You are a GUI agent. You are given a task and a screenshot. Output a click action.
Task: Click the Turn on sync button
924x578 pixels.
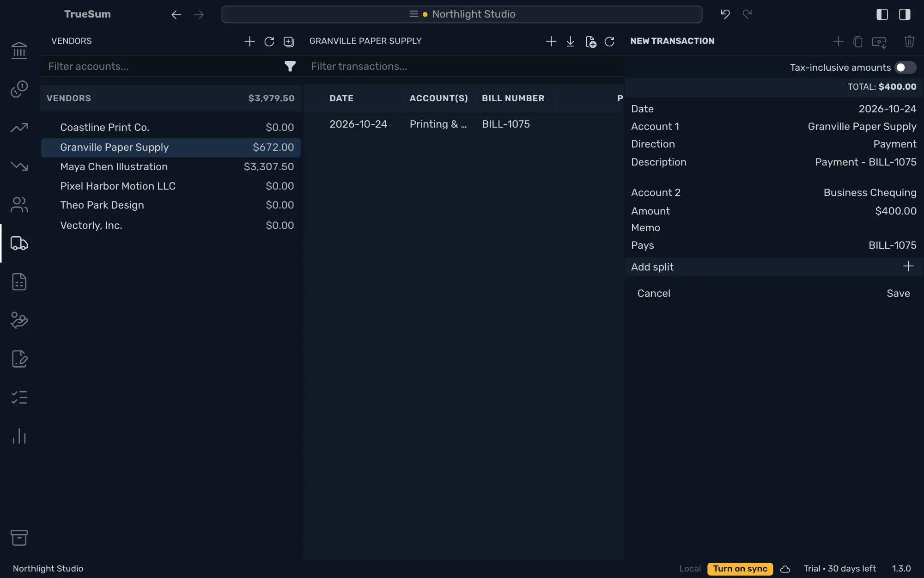pos(740,569)
